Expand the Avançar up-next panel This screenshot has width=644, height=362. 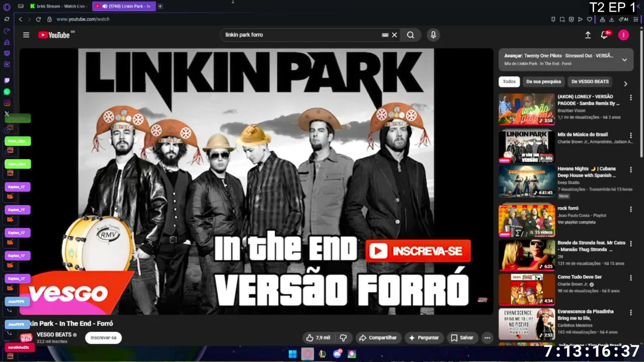pos(624,59)
